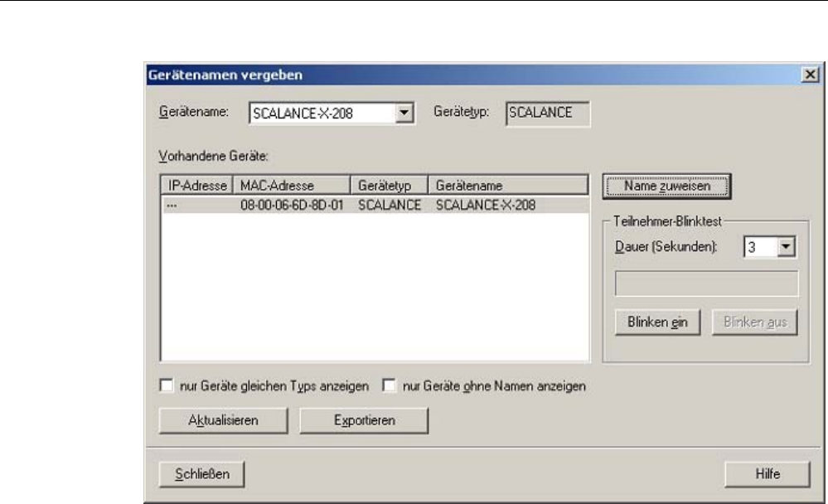Image resolution: width=828 pixels, height=504 pixels.
Task: Select MAC address 08-00-06-6D-8D-01 cell
Action: (x=292, y=205)
